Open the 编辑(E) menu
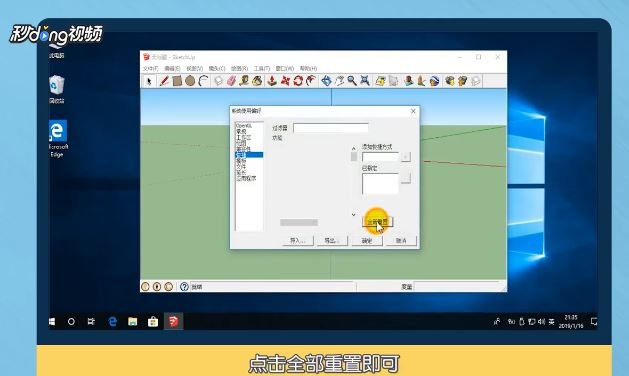The image size is (629, 376). click(x=172, y=69)
